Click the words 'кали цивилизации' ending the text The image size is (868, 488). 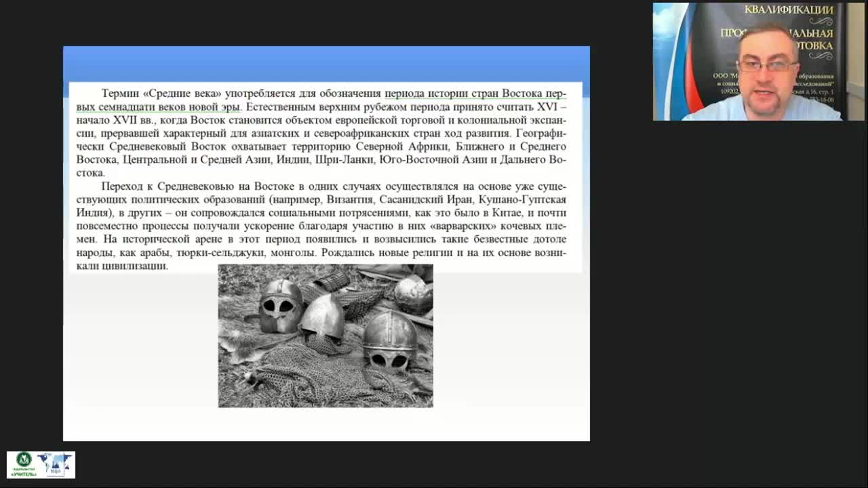122,266
